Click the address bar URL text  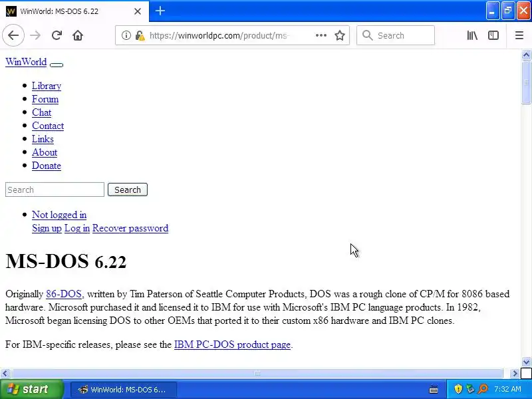click(219, 35)
